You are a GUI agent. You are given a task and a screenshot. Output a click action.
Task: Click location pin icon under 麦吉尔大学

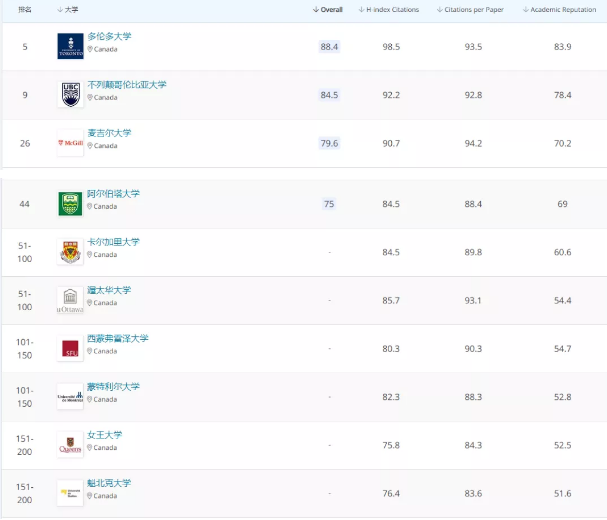pyautogui.click(x=90, y=146)
